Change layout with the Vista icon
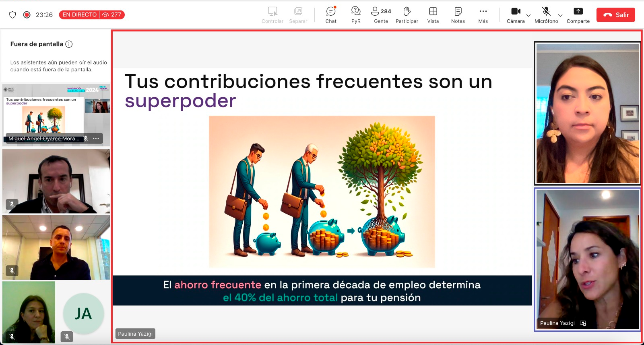Image resolution: width=644 pixels, height=345 pixels. 433,15
